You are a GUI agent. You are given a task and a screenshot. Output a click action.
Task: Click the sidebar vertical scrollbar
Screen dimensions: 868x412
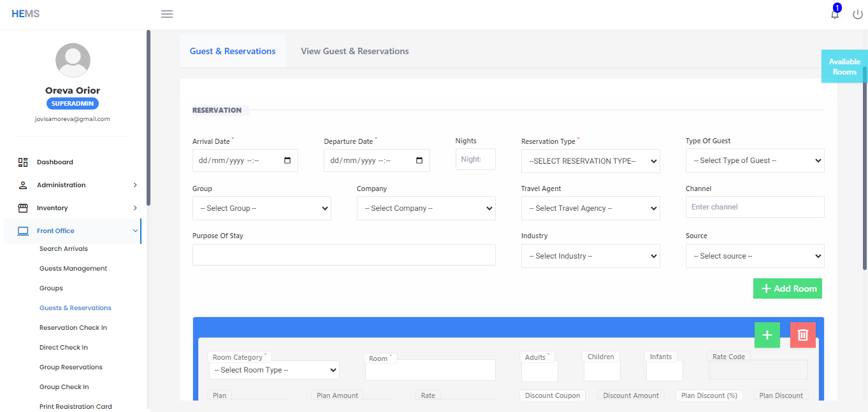point(148,118)
